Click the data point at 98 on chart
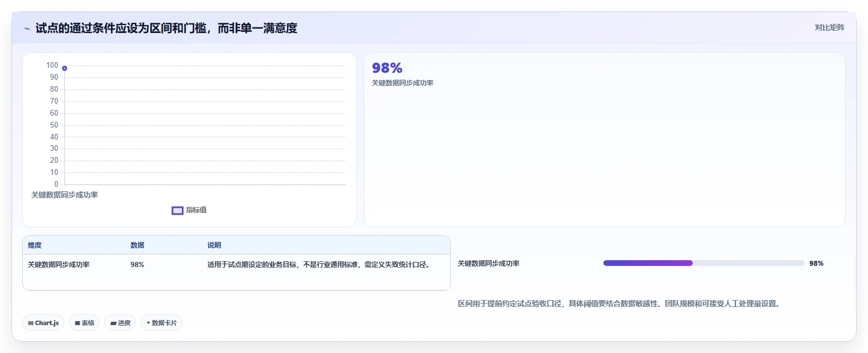This screenshot has width=868, height=353. 64,68
